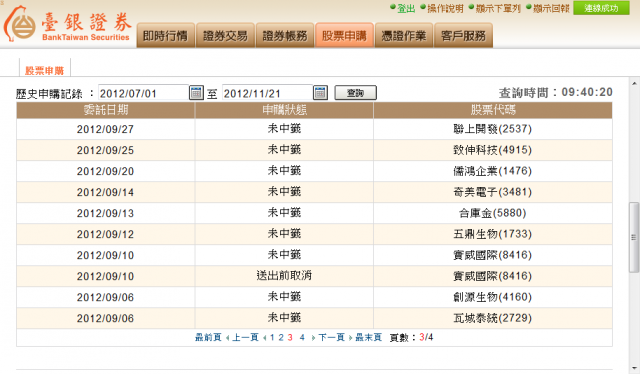The width and height of the screenshot is (640, 374).
Task: Select the 創源生物(4160) stock cell
Action: click(493, 297)
